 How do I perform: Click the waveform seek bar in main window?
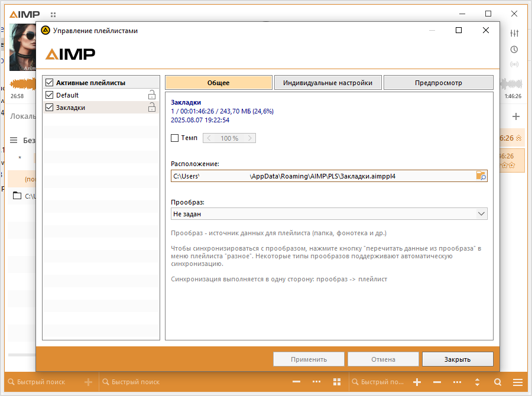click(22, 84)
